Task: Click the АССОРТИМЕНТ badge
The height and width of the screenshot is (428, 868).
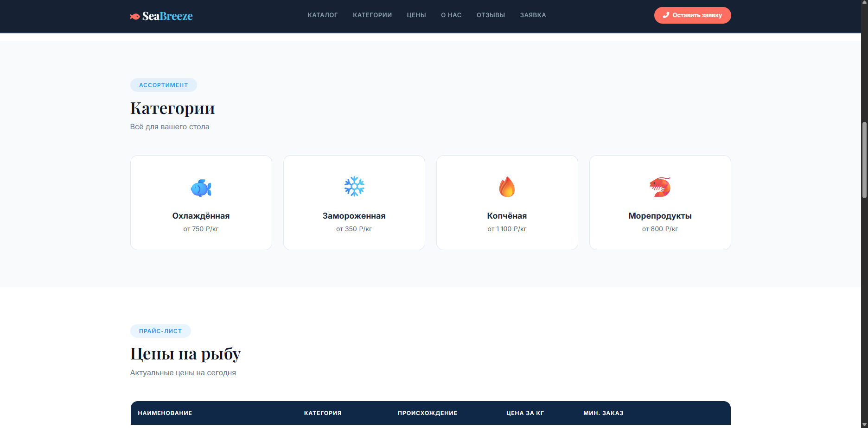Action: (164, 85)
